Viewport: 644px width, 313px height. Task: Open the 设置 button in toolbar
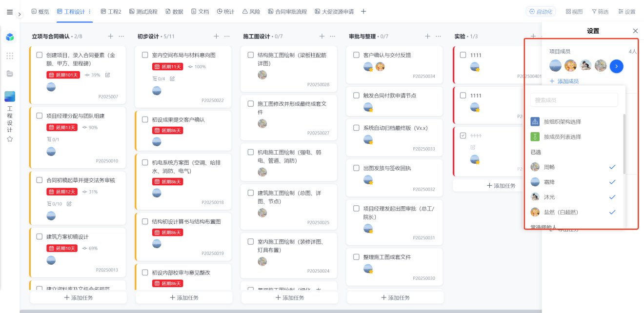(626, 12)
